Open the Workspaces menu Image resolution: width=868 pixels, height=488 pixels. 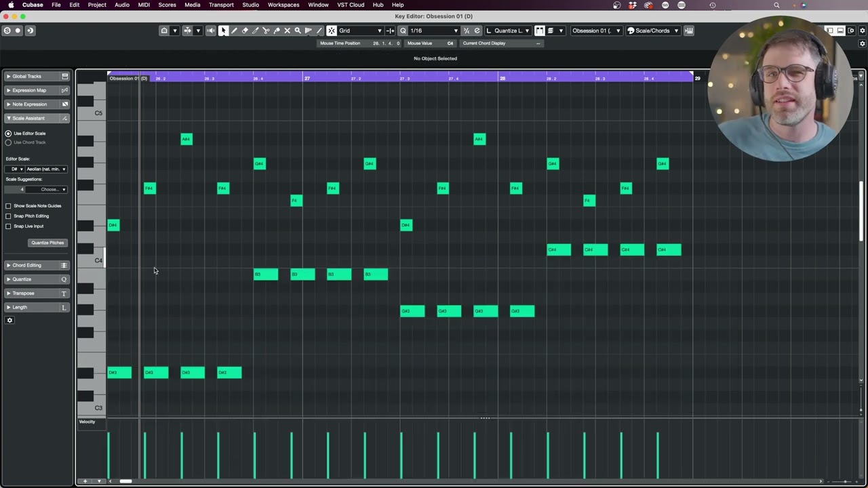click(x=283, y=5)
